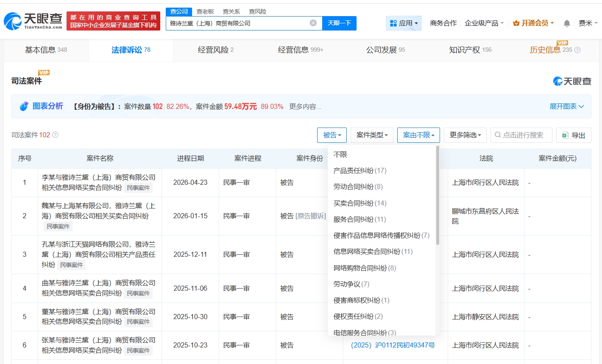
Task: Switch to the 查老板 search tab
Action: [205, 11]
